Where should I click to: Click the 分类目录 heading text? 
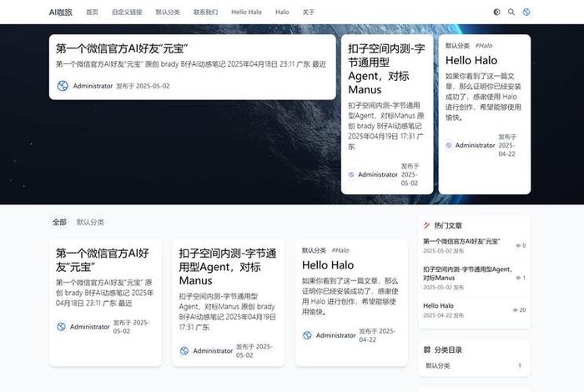[448, 350]
